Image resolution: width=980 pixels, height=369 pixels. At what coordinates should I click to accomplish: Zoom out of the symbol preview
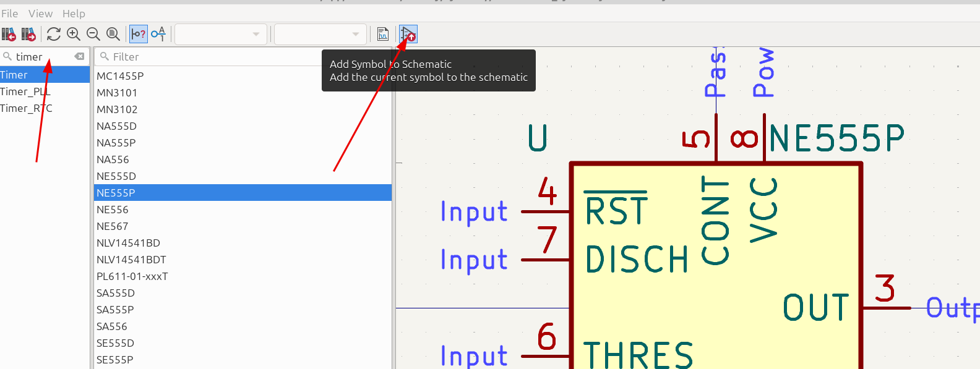pyautogui.click(x=93, y=34)
